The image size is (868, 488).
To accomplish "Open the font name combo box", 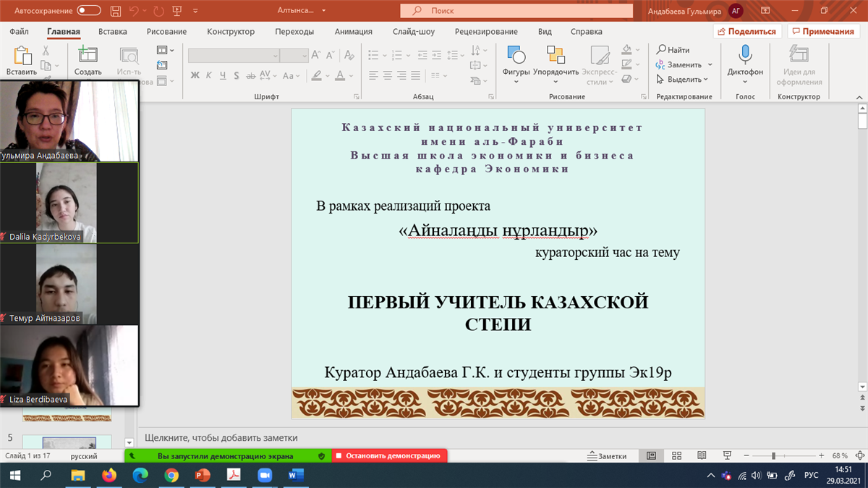I will click(x=234, y=56).
